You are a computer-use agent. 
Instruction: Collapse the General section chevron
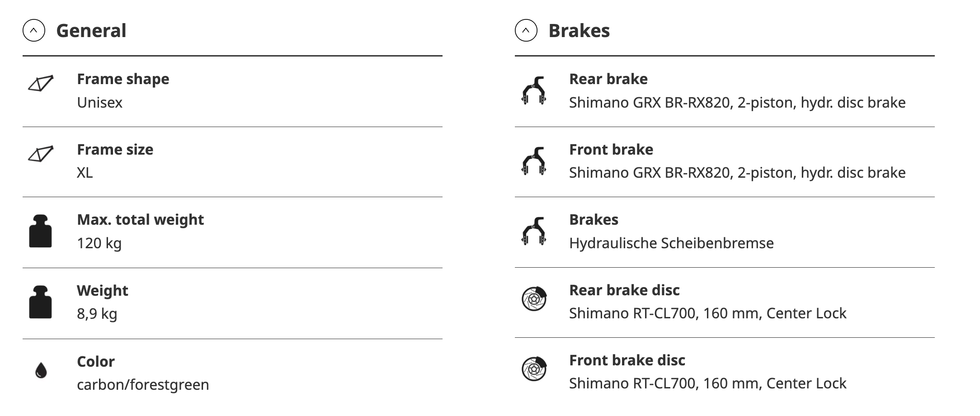tap(34, 31)
